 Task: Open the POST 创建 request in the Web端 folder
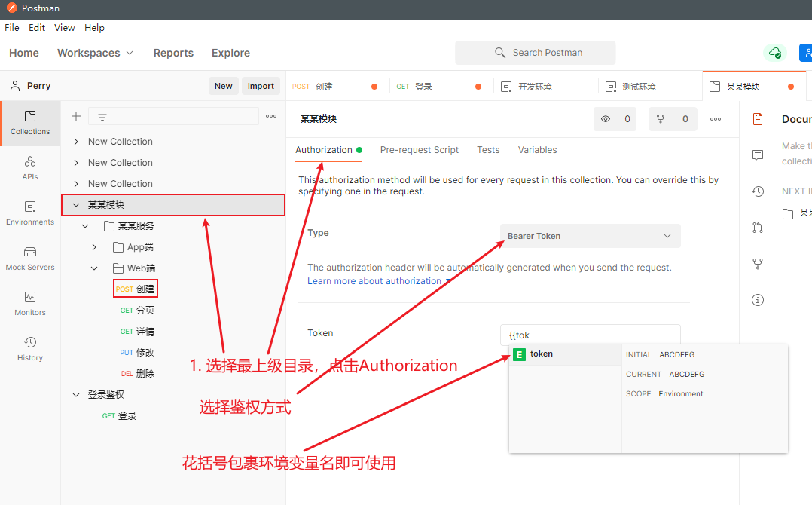click(x=135, y=289)
